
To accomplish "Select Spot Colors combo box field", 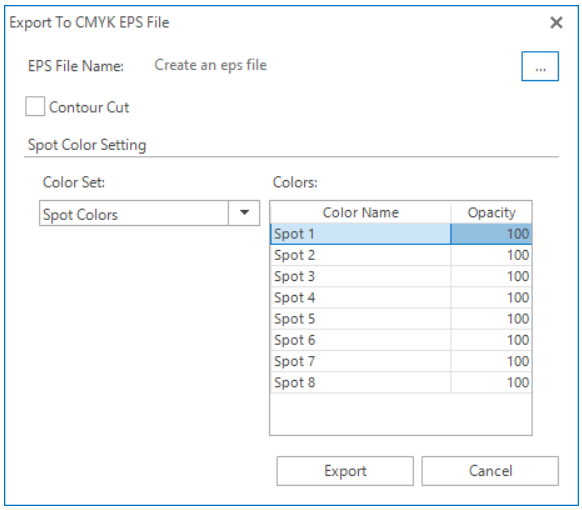I will pos(149,213).
